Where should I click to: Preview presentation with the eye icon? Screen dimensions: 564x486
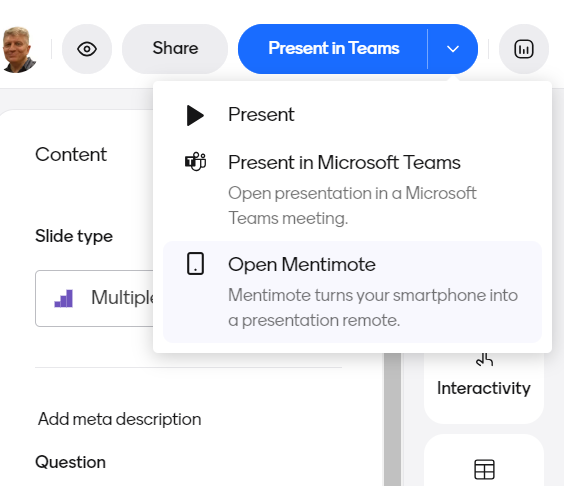pos(87,49)
